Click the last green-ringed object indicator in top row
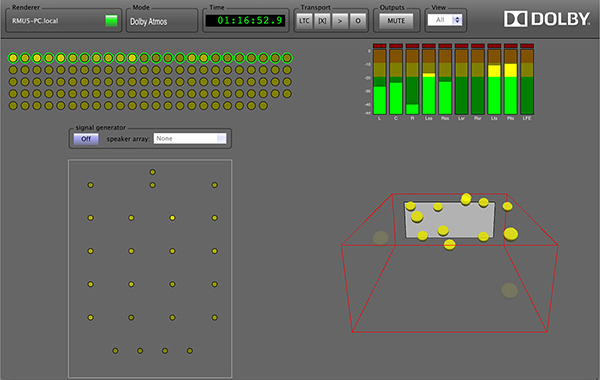 (287, 58)
